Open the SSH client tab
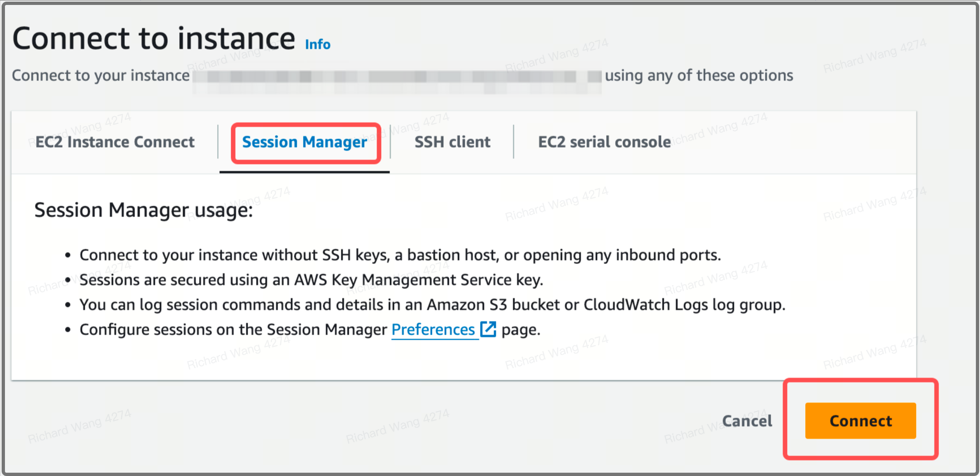980x476 pixels. (x=452, y=142)
